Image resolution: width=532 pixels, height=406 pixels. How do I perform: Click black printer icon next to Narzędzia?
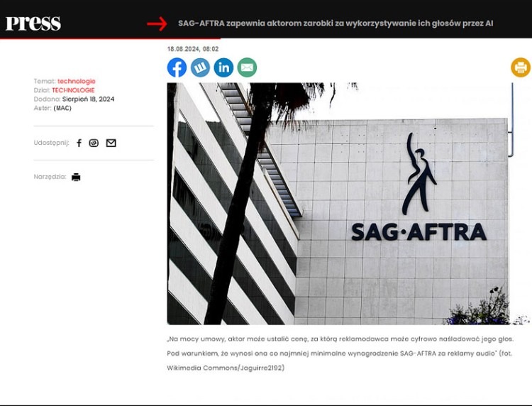(x=76, y=177)
